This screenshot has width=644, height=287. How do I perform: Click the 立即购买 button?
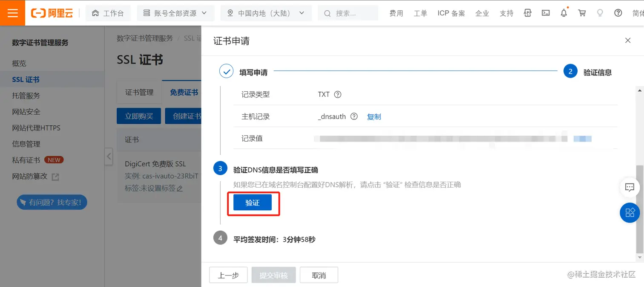tap(139, 116)
